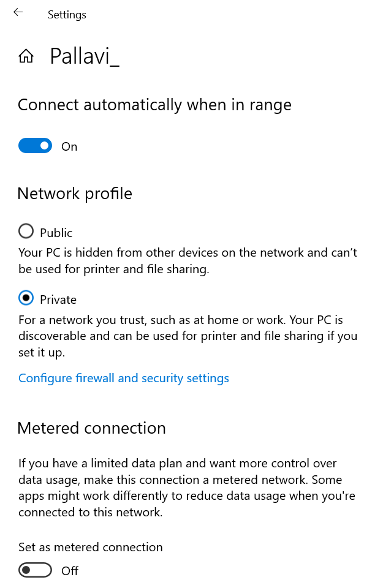Open Settings home via house icon
Screen dimensions: 383x588
(x=26, y=57)
